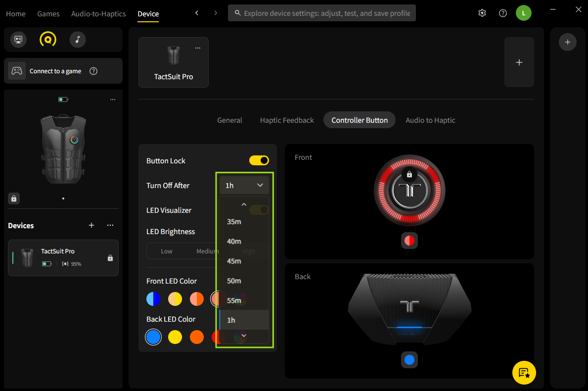The width and height of the screenshot is (588, 391).
Task: Pick the orange Front LED color
Action: click(x=196, y=298)
